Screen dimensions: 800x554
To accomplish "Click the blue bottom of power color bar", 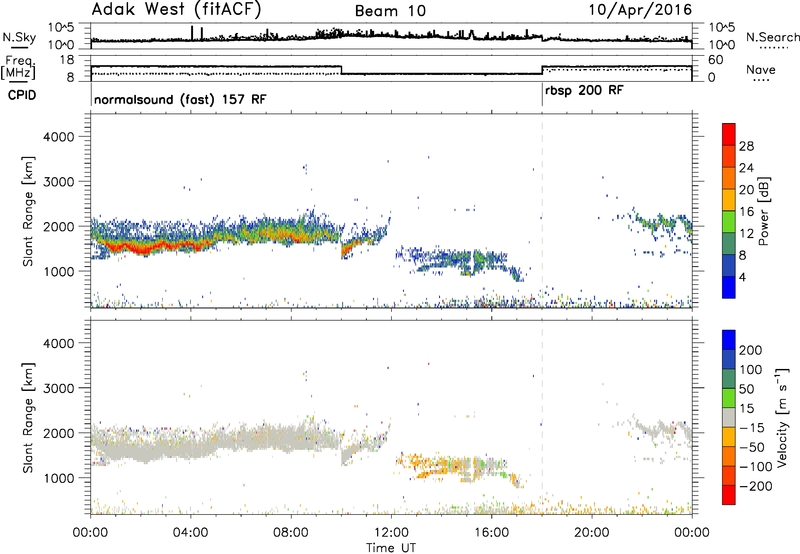I will click(729, 287).
